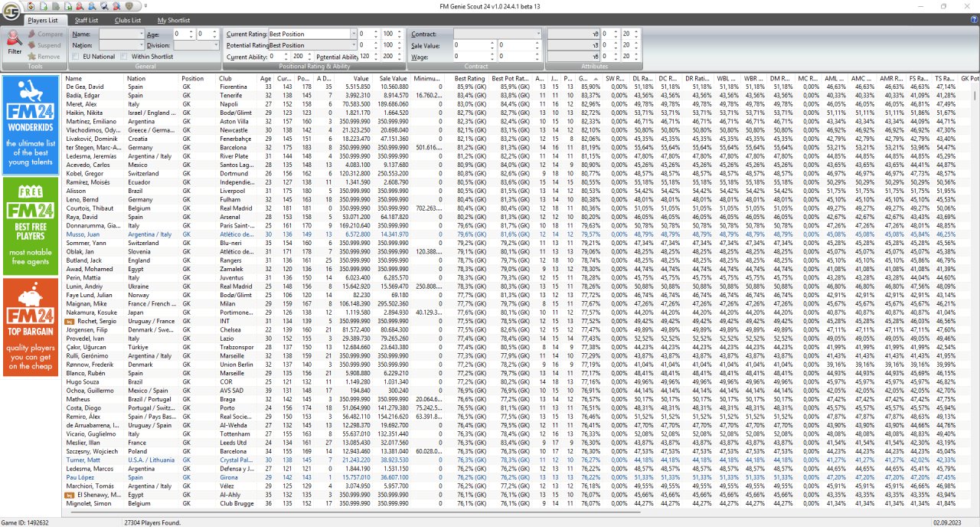This screenshot has width=980, height=527.
Task: Open the quick access toolbar customize arrow
Action: (145, 6)
